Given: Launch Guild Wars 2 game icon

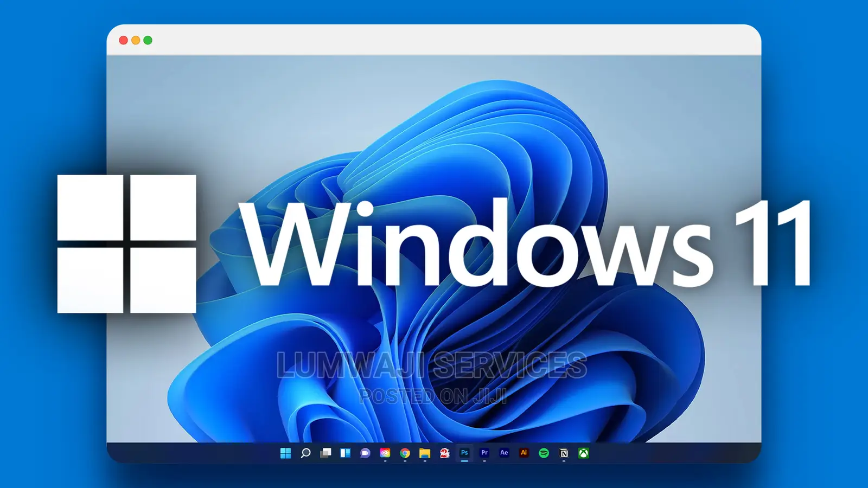Looking at the screenshot, I should pyautogui.click(x=445, y=453).
